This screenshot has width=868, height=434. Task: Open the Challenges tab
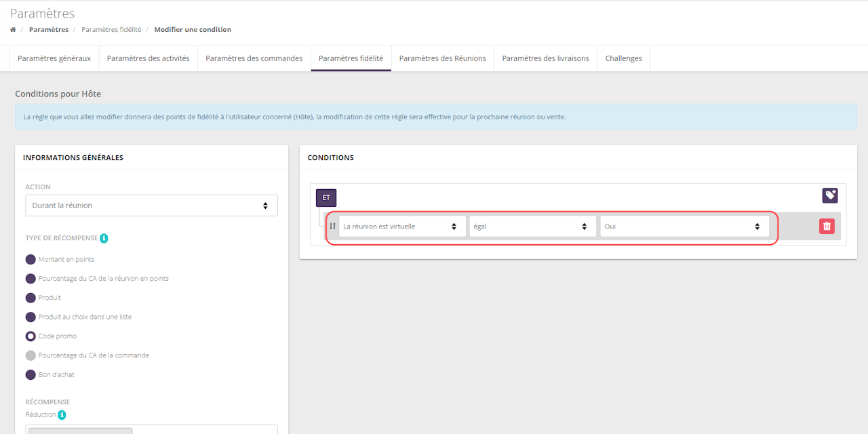pos(623,58)
